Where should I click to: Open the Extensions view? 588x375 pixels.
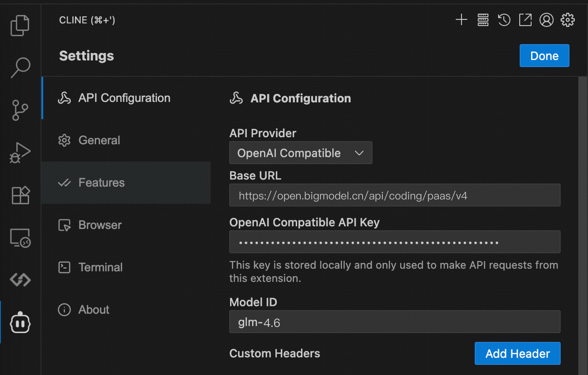click(20, 195)
